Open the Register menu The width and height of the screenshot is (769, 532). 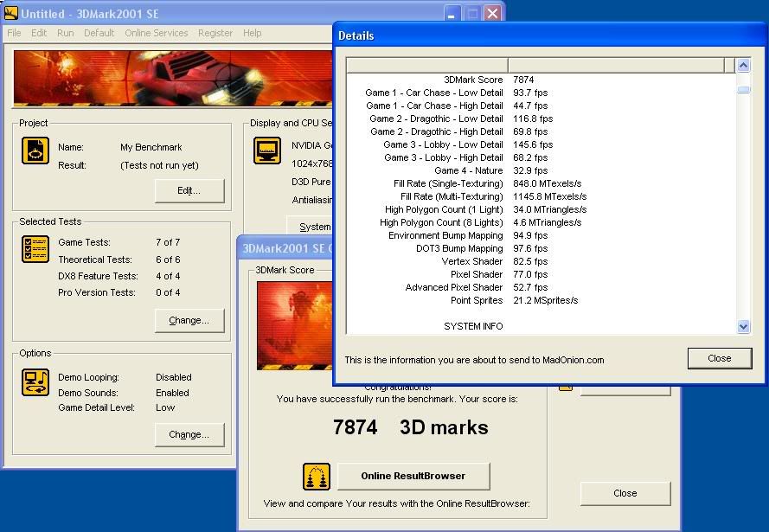pyautogui.click(x=217, y=33)
